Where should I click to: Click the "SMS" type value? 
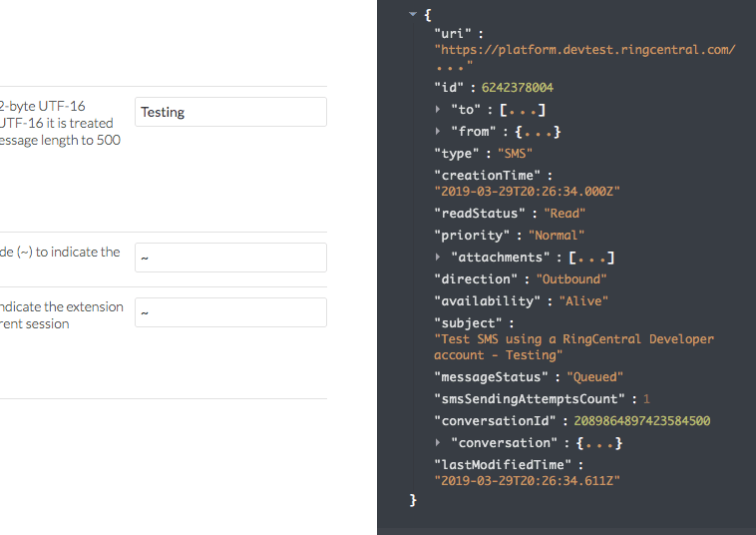tap(516, 154)
